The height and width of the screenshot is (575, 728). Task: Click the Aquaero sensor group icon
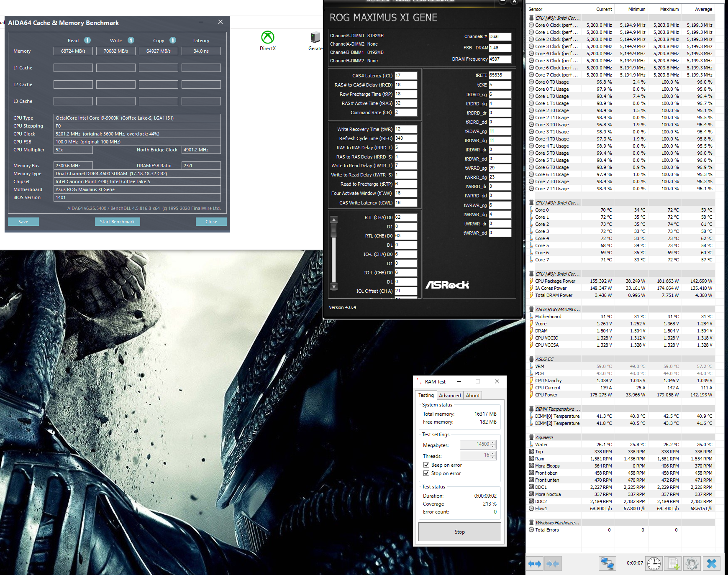coord(531,437)
